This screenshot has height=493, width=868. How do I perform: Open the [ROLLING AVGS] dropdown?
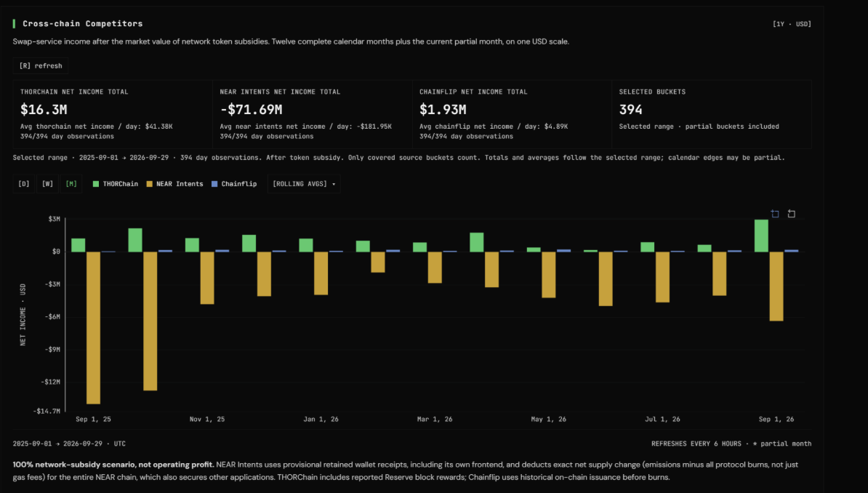click(304, 184)
